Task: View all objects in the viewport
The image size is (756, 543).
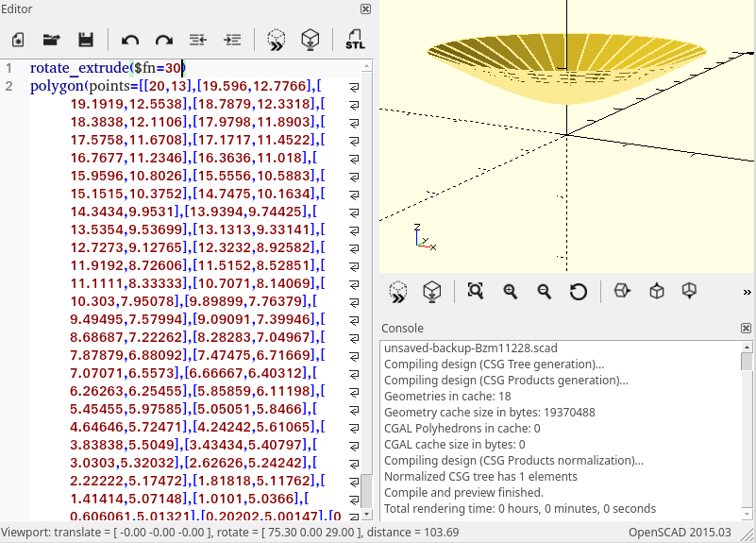Action: point(476,291)
